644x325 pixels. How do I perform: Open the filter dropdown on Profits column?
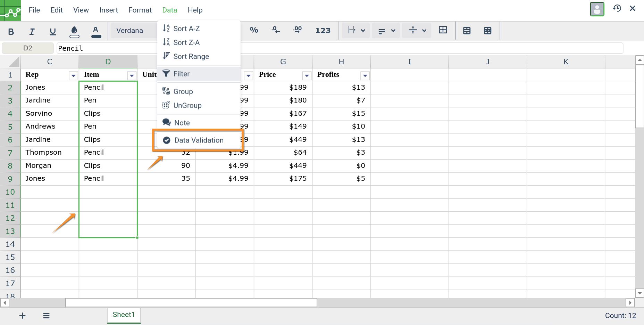pyautogui.click(x=365, y=75)
